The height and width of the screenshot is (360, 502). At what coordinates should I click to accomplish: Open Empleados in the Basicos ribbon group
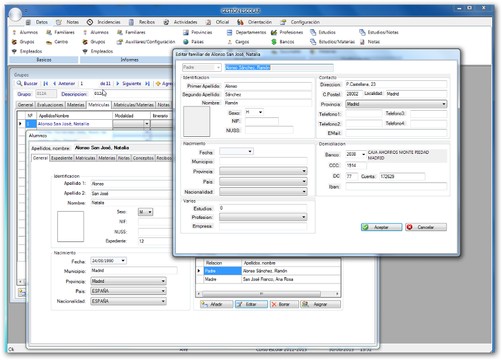coord(27,51)
